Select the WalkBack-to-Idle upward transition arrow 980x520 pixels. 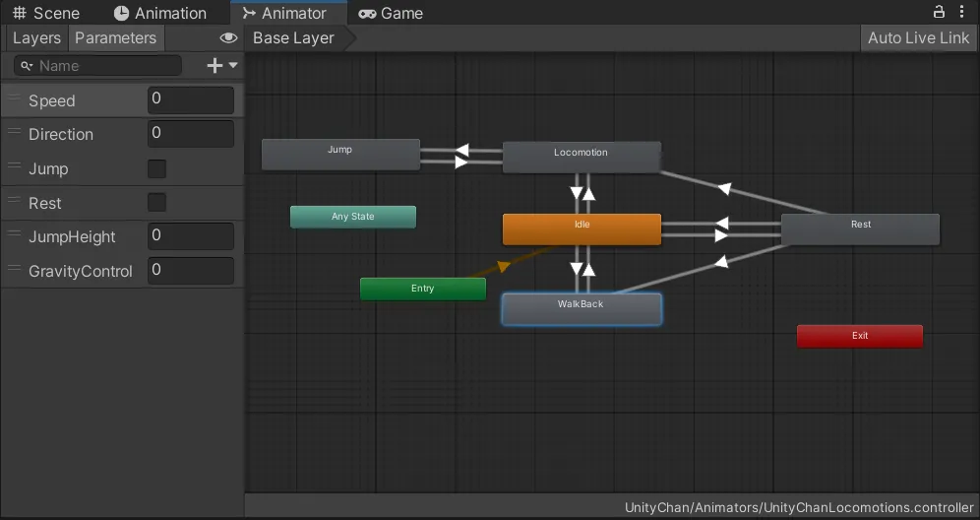click(588, 269)
